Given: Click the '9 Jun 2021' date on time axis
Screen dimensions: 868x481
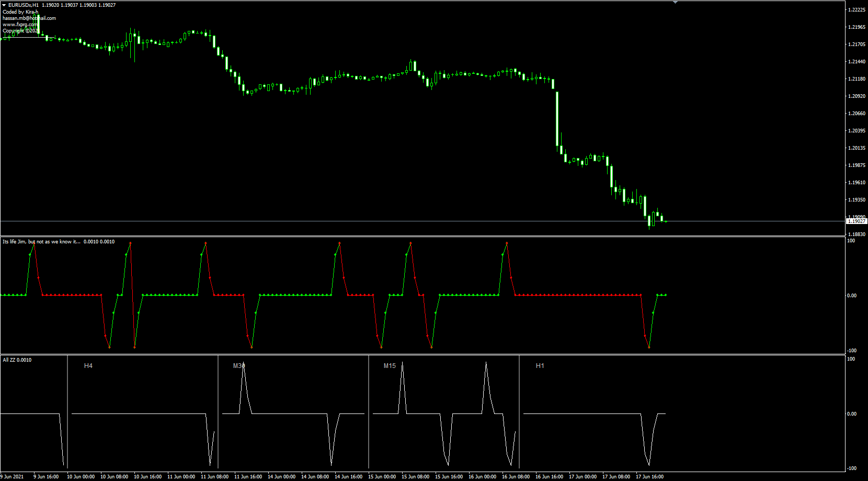Looking at the screenshot, I should pyautogui.click(x=12, y=477).
